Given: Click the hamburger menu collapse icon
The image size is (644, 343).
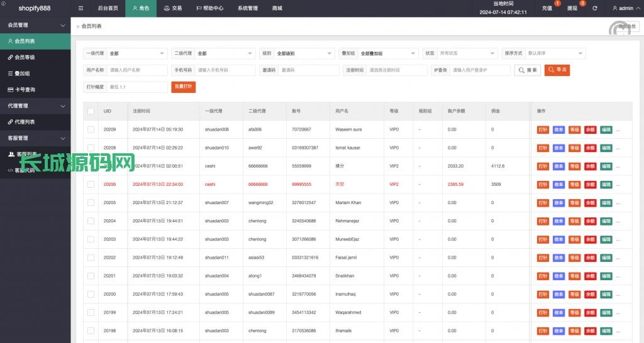Looking at the screenshot, I should click(80, 8).
